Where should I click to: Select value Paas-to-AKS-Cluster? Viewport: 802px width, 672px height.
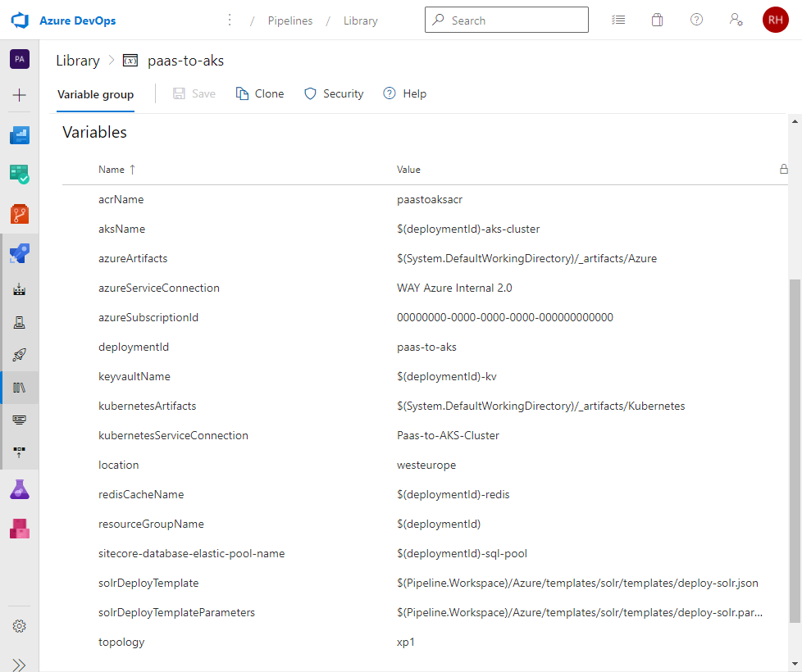[448, 435]
